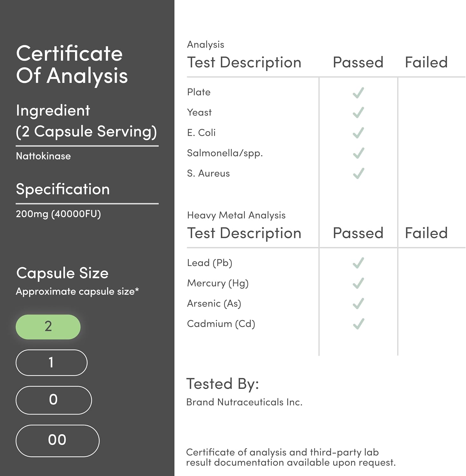Click the E. Coli passed checkmark
Viewport: 466px width, 476px height.
click(358, 133)
